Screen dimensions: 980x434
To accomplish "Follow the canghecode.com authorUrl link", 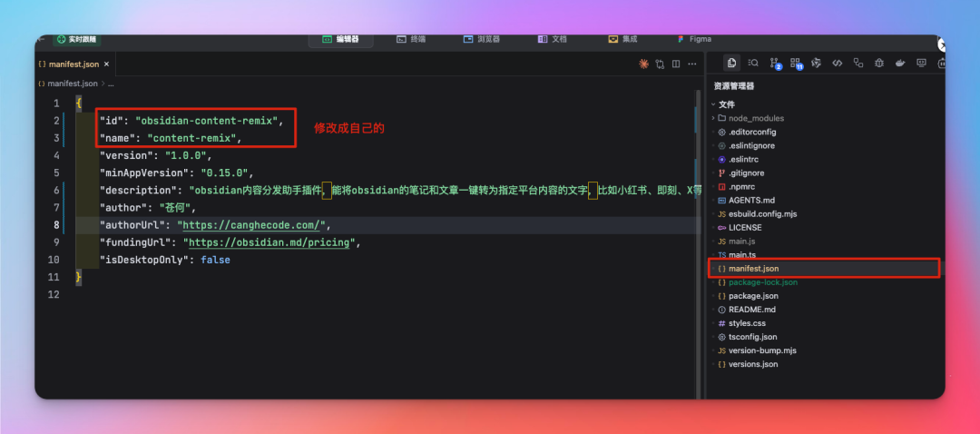I will pyautogui.click(x=251, y=224).
